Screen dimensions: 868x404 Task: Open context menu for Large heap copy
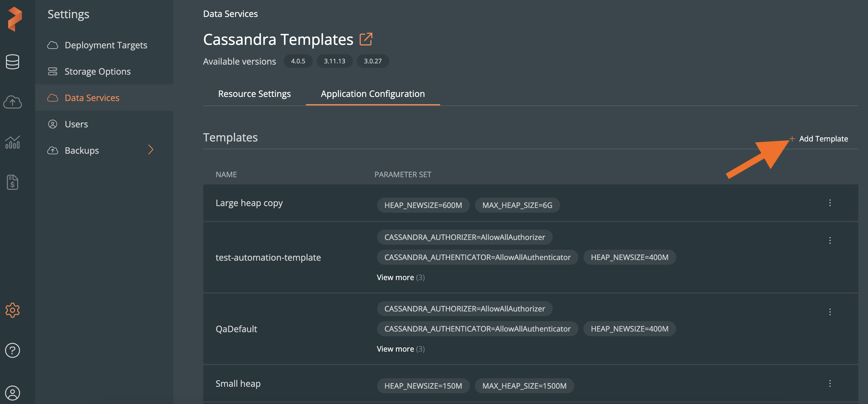[x=830, y=202]
